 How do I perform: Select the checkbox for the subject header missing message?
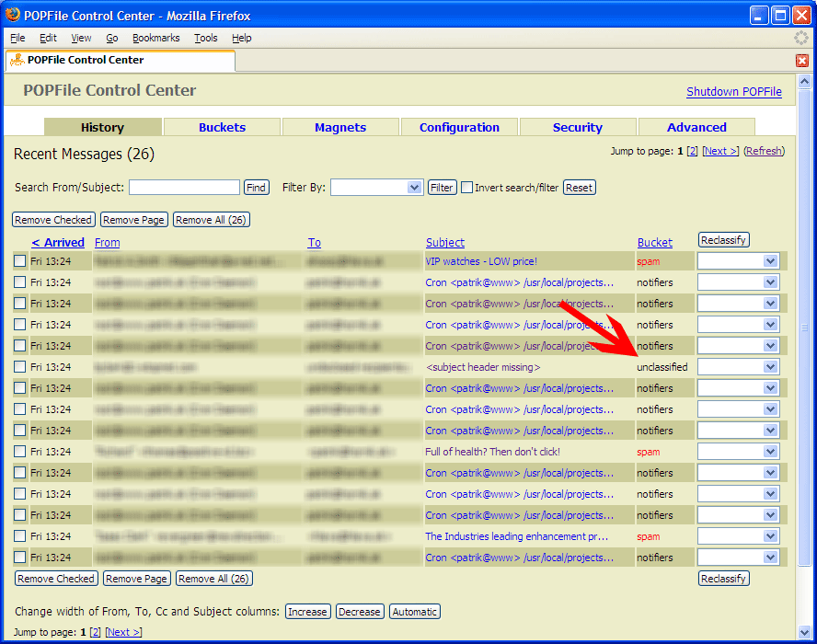point(20,367)
